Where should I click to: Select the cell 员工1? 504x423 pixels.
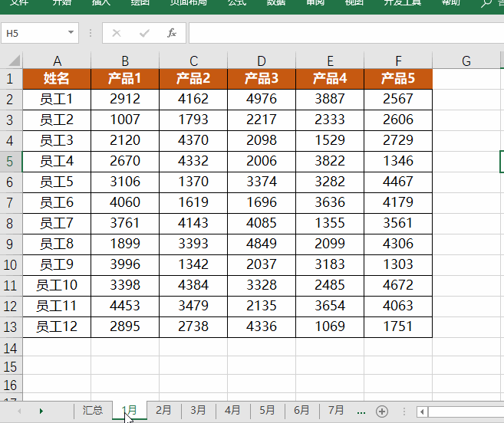(57, 100)
